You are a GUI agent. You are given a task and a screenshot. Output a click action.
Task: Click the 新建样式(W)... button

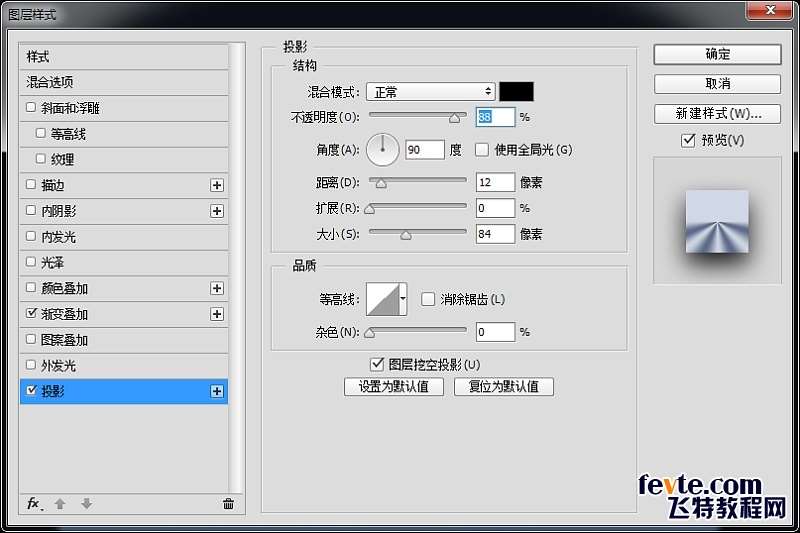tap(717, 114)
